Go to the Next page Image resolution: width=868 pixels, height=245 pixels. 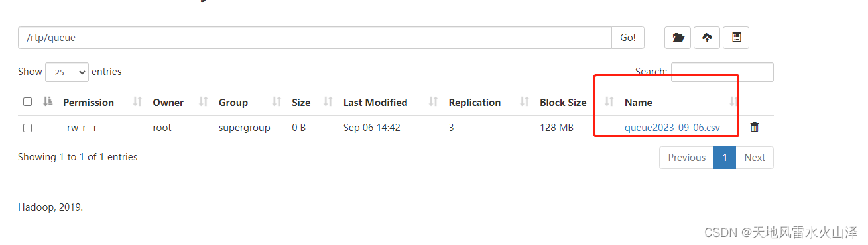click(755, 158)
